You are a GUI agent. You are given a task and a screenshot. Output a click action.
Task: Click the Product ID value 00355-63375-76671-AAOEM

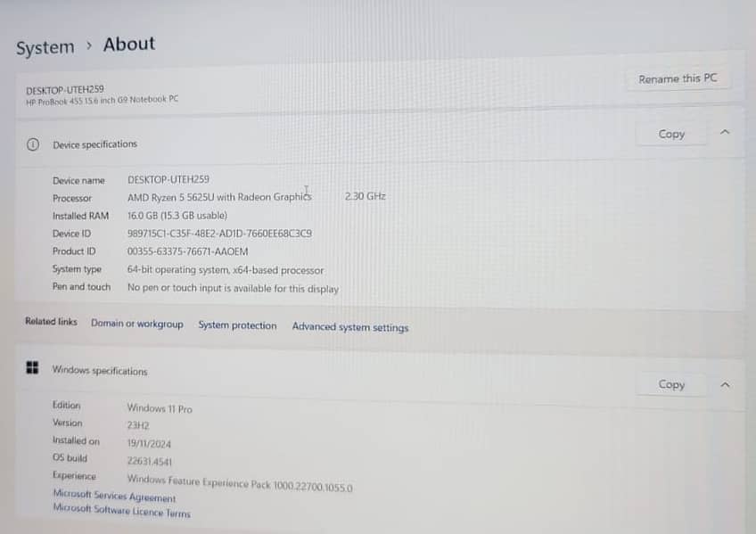(x=187, y=251)
